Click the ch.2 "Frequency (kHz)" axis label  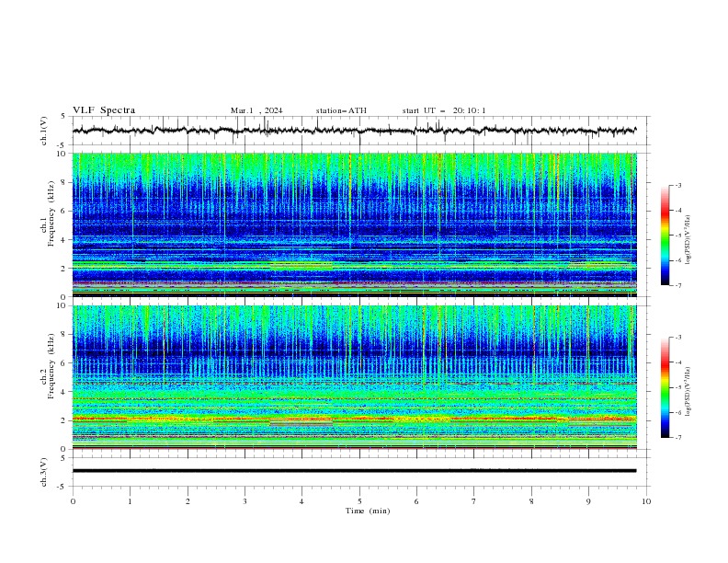point(51,365)
